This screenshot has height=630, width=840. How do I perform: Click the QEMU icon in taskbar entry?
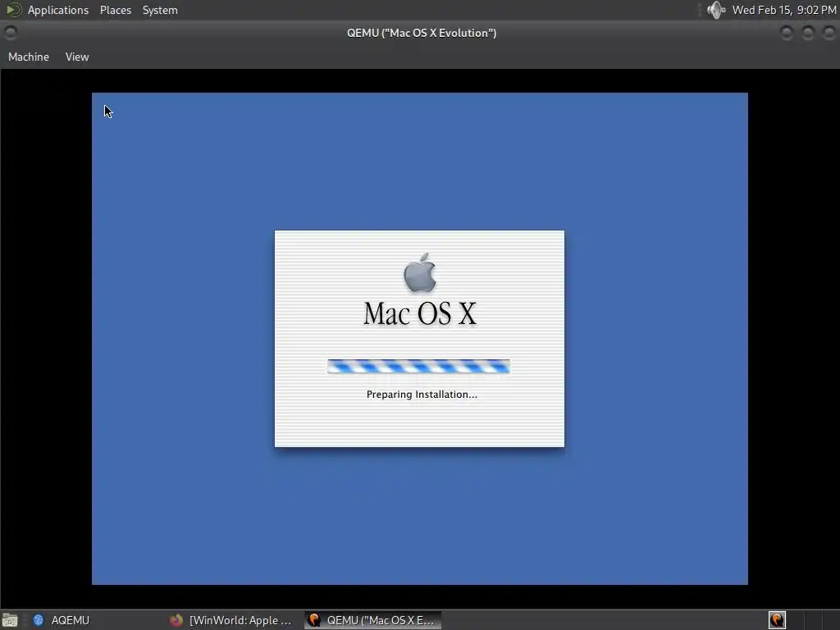pyautogui.click(x=314, y=620)
